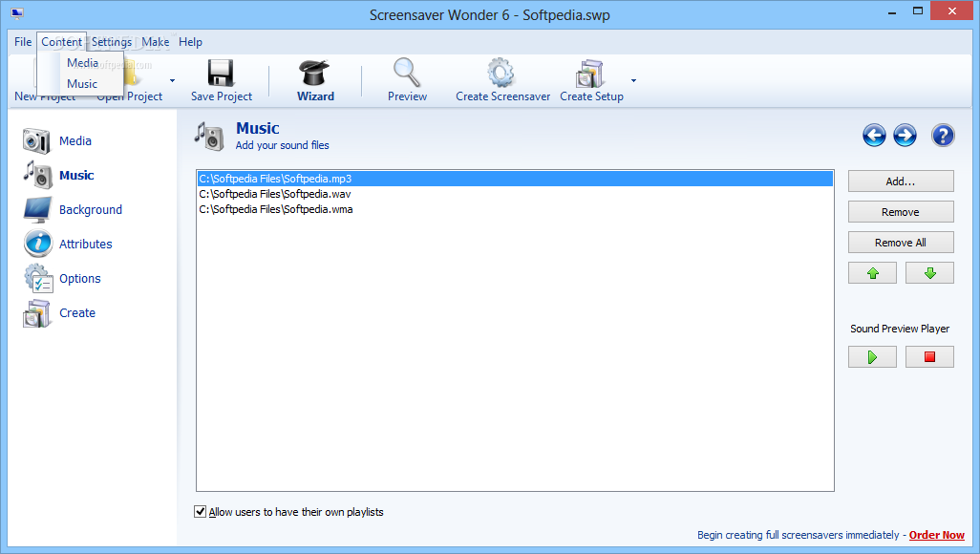Click the Create Setup box icon

pos(590,74)
